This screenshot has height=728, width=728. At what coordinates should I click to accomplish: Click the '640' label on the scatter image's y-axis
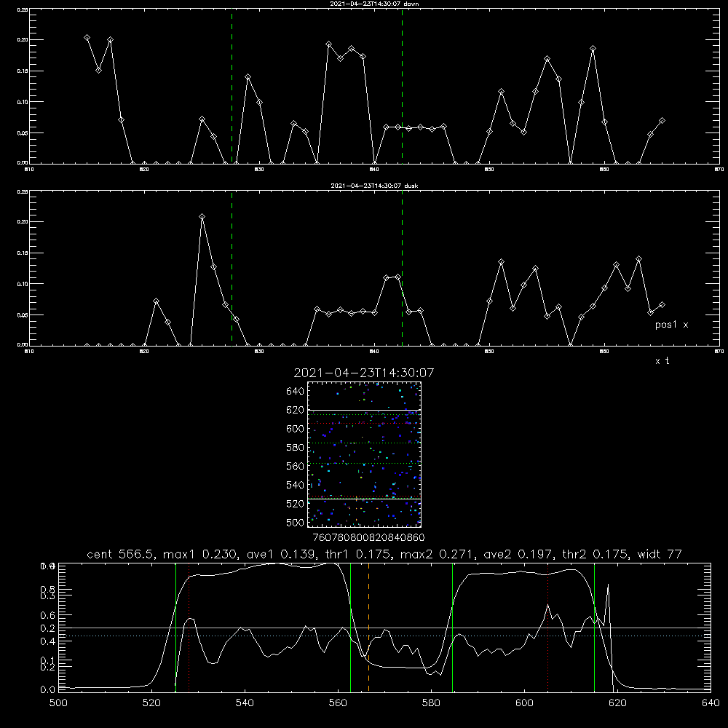pyautogui.click(x=296, y=392)
